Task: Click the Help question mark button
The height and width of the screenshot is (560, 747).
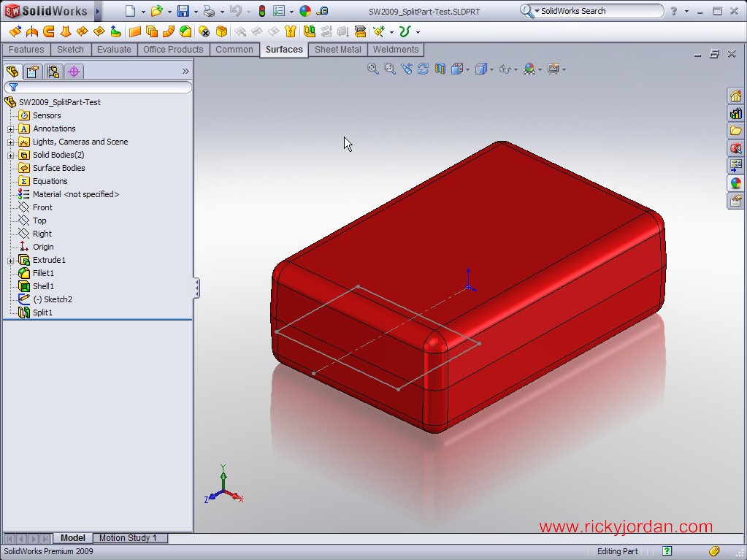Action: 674,11
